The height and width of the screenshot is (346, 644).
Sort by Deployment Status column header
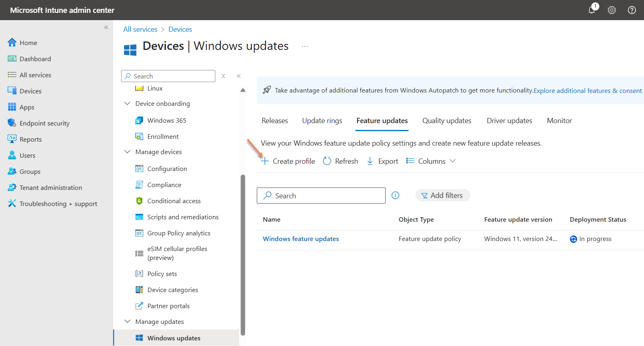pyautogui.click(x=598, y=220)
